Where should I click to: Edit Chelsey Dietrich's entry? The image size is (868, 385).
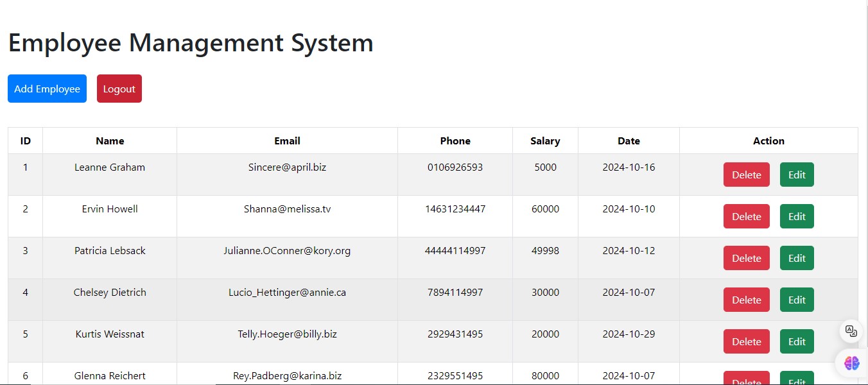796,300
